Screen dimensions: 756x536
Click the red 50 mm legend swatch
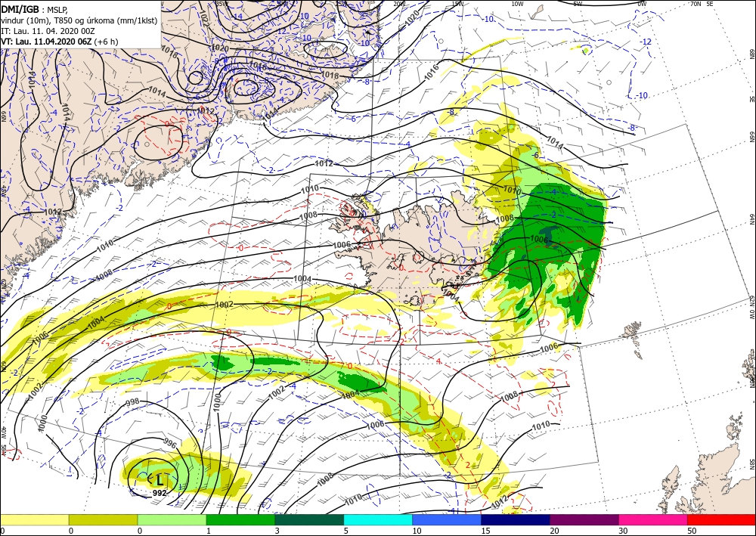[x=722, y=519]
